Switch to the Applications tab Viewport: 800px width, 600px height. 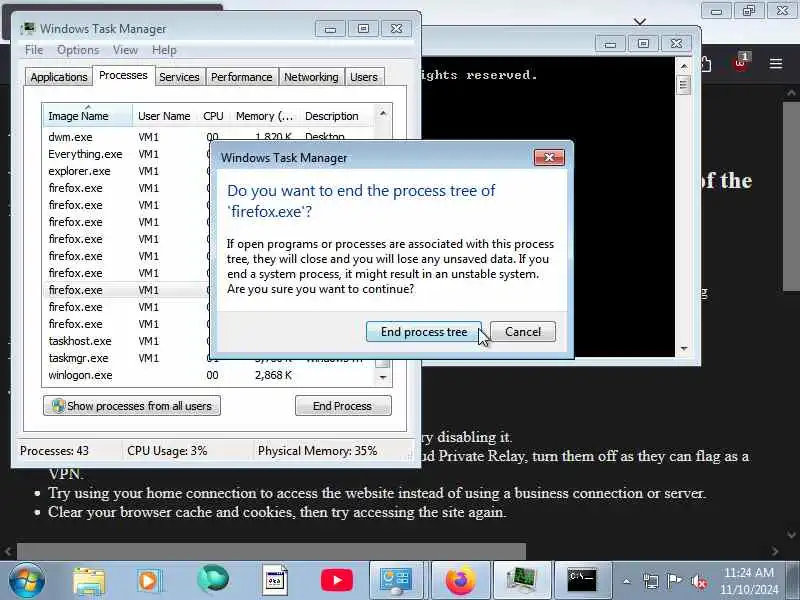pyautogui.click(x=59, y=77)
